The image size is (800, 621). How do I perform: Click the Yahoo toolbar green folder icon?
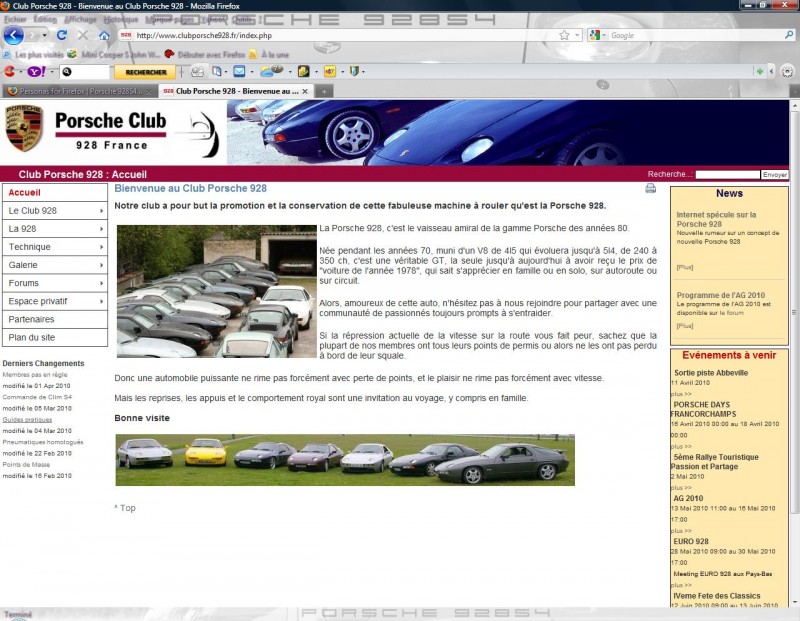pos(303,72)
